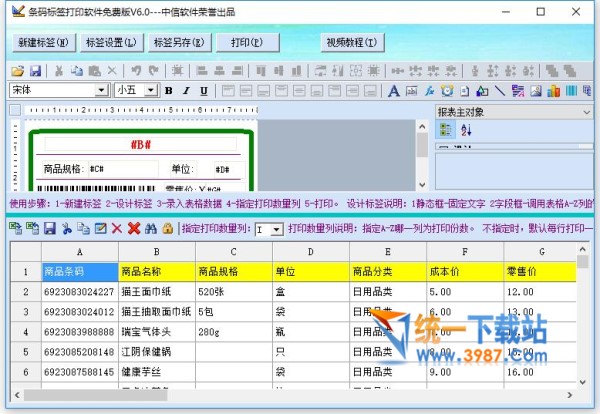600x414 pixels.
Task: Click the table's horizontal scrollbar thumb
Action: [x=96, y=395]
